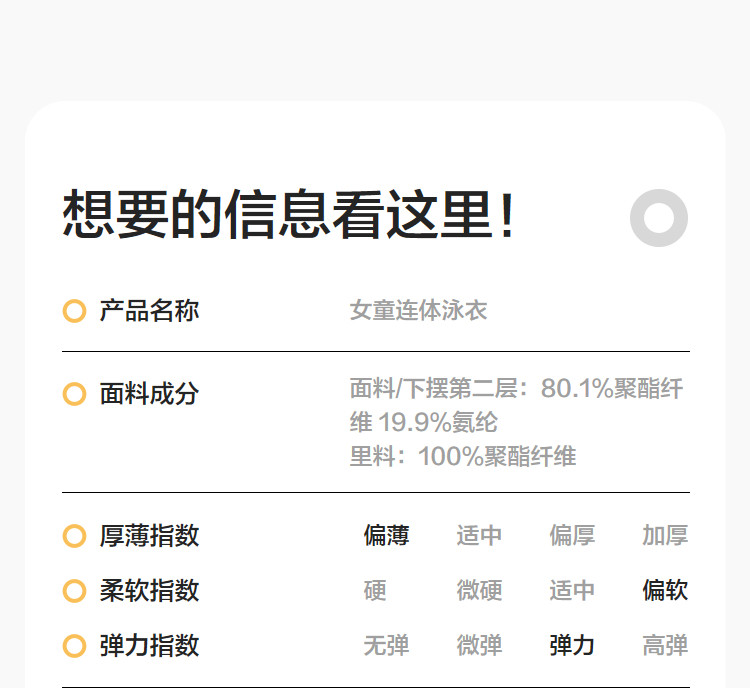Click the yellow circle beside 产品名称
Image resolution: width=750 pixels, height=688 pixels.
74,311
